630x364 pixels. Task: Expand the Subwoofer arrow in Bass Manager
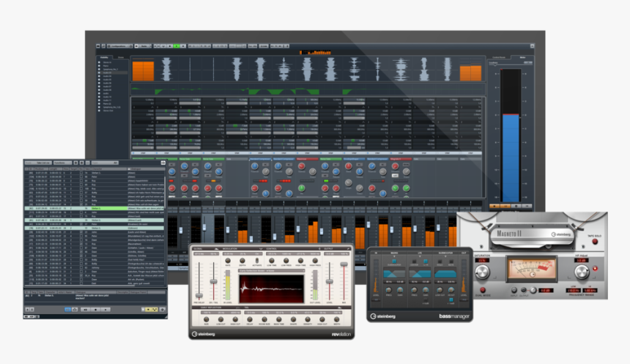coord(445,256)
